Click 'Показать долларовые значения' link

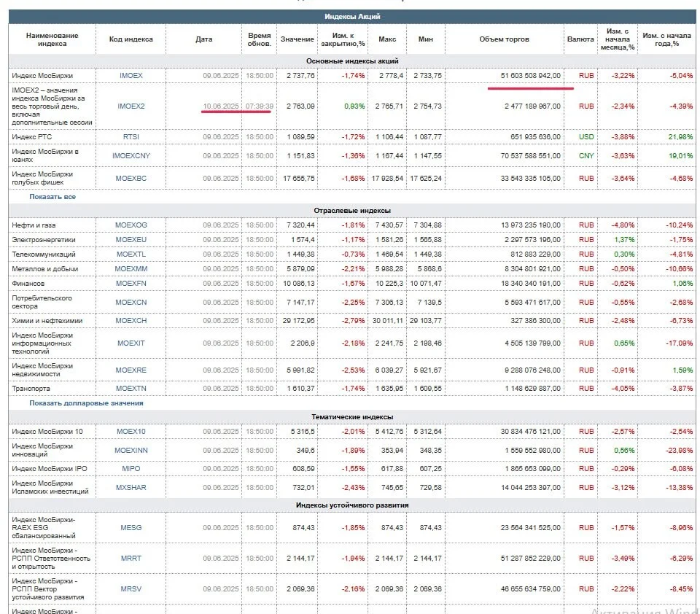[x=86, y=403]
